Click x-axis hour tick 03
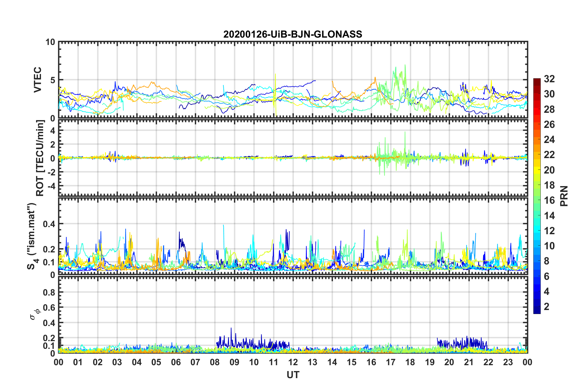The width and height of the screenshot is (586, 392). pos(117,362)
